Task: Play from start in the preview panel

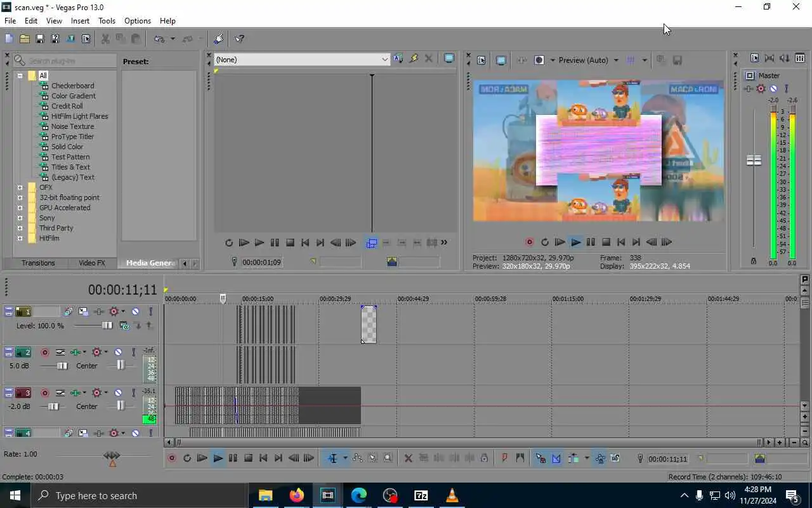Action: click(560, 242)
